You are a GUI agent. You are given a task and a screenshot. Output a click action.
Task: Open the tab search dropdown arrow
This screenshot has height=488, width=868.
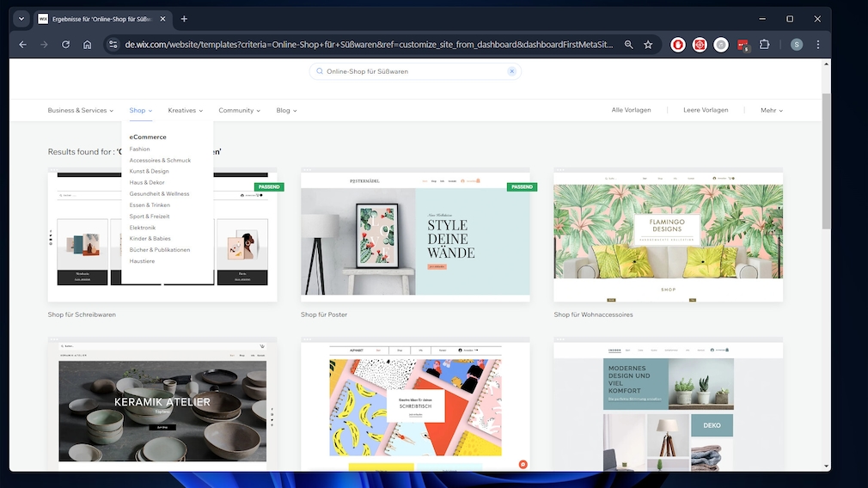pos(21,19)
